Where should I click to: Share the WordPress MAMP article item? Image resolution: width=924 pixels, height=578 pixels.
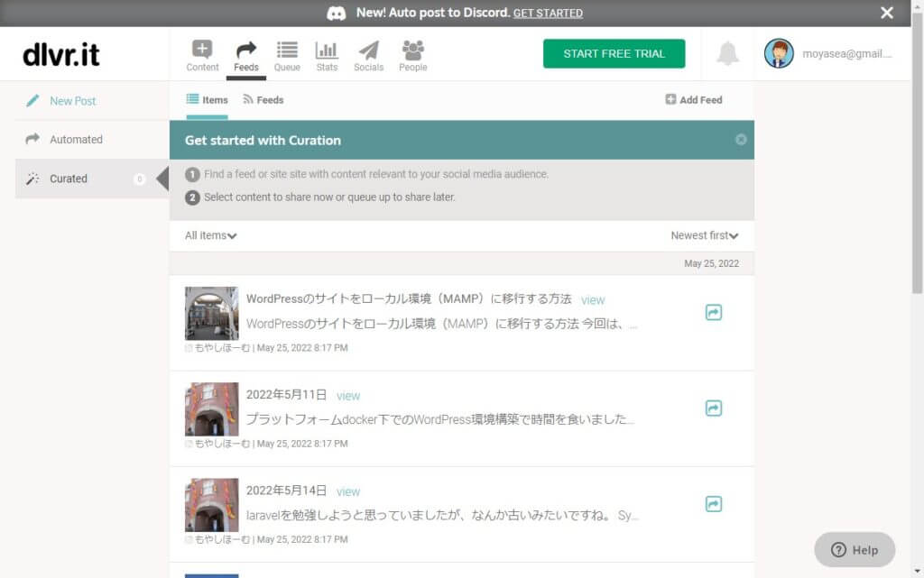pos(713,313)
